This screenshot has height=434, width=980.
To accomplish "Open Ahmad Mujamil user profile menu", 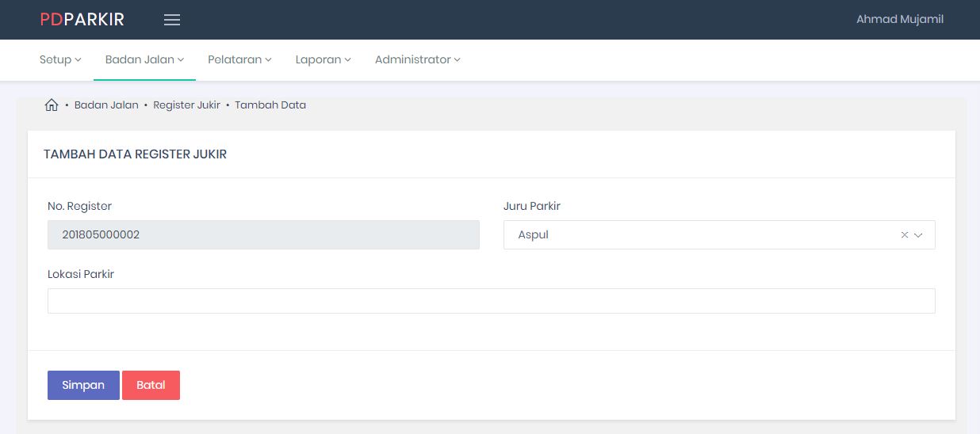I will point(899,20).
